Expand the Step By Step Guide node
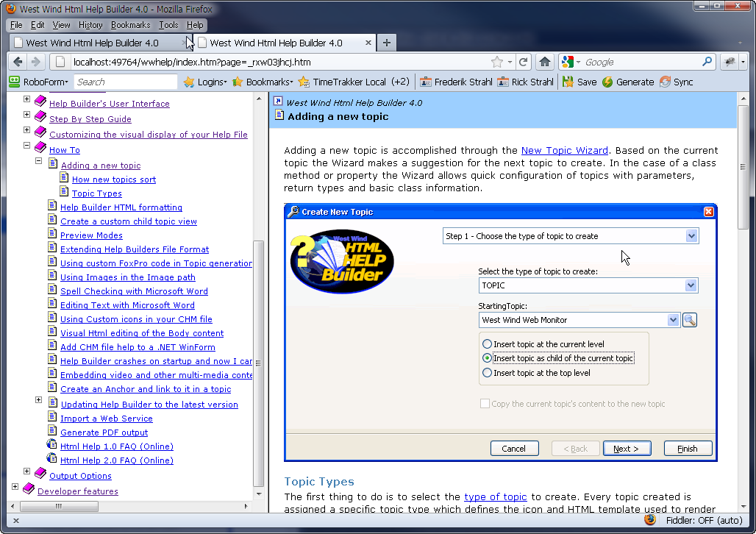Screen dimensions: 756x534 tap(27, 115)
